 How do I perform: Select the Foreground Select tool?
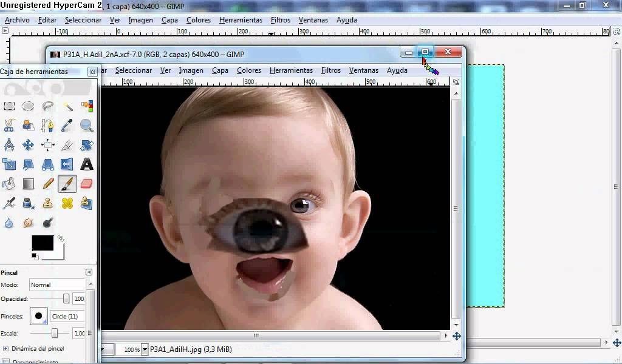(x=28, y=126)
